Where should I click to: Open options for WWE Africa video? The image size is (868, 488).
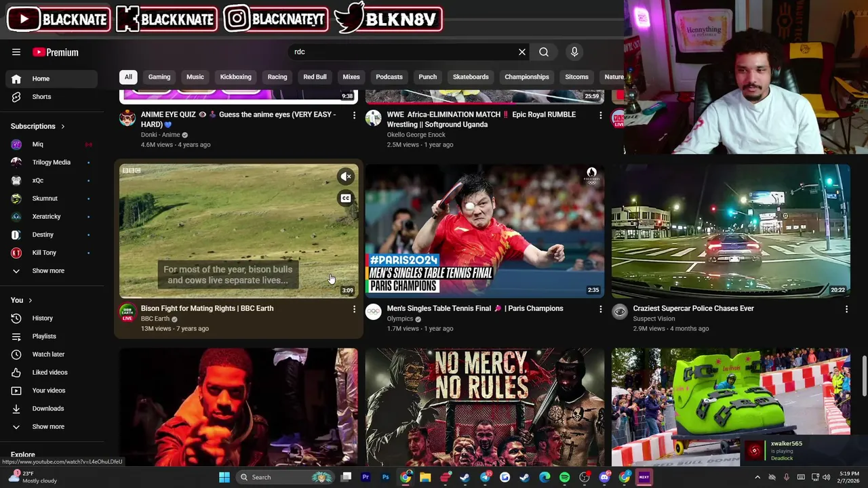click(x=600, y=115)
